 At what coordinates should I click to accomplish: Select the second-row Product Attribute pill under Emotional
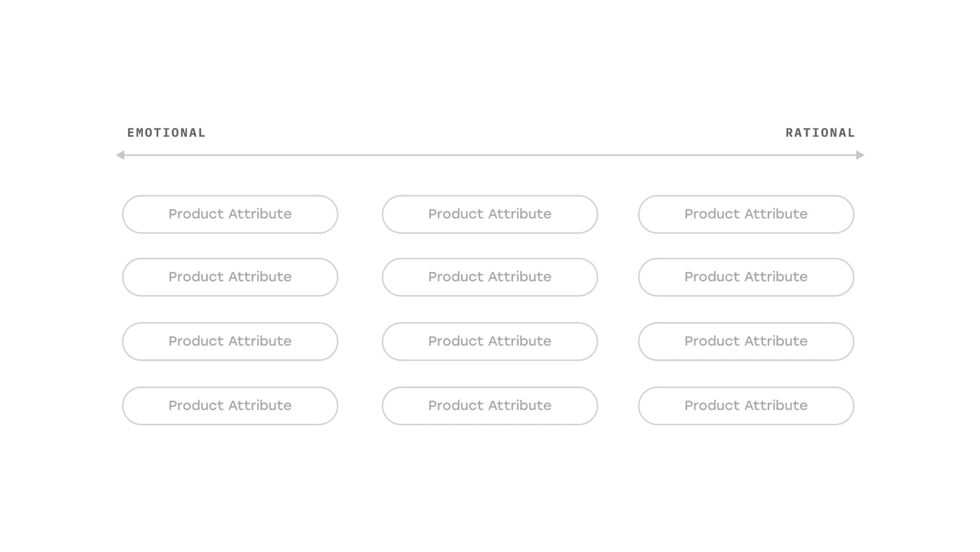pyautogui.click(x=230, y=277)
